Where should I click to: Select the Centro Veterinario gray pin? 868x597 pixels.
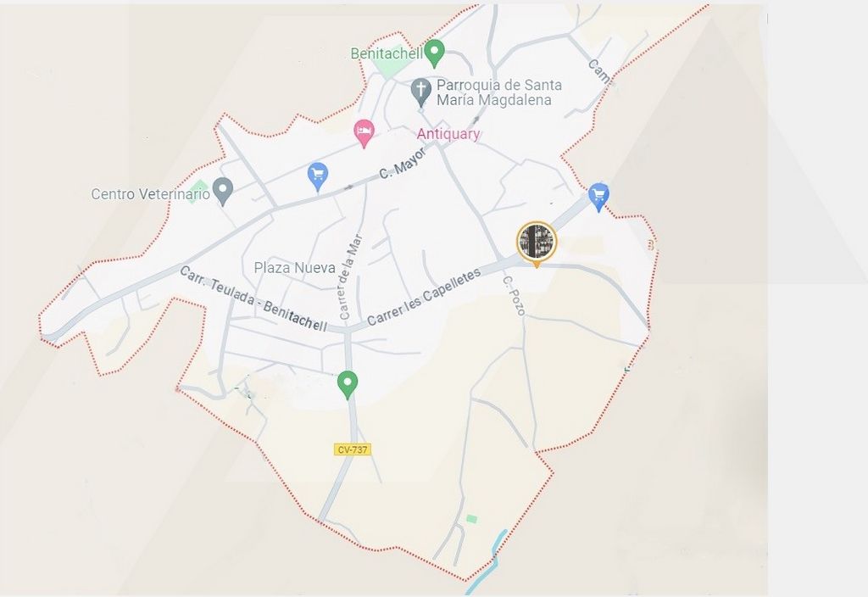pos(223,192)
